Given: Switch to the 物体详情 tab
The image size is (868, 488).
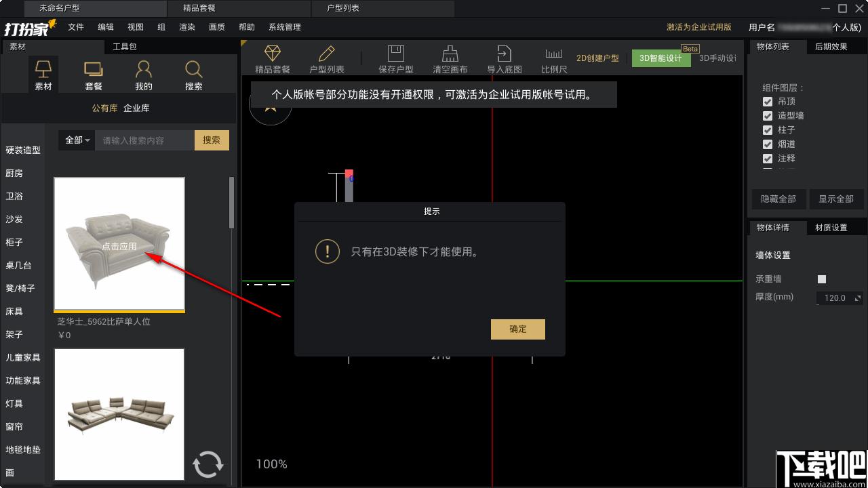Looking at the screenshot, I should (x=773, y=228).
